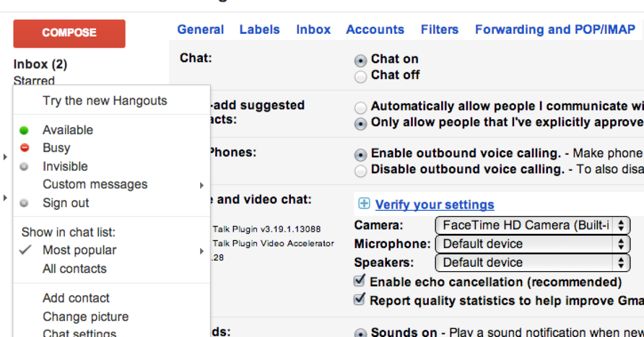This screenshot has width=644, height=337.
Task: Click the gray Invisible status icon
Action: coord(24,167)
